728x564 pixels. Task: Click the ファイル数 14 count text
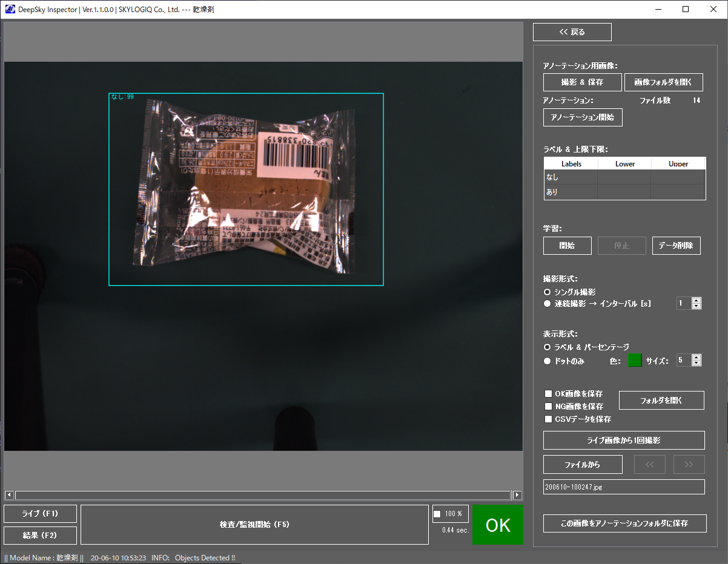coord(670,100)
